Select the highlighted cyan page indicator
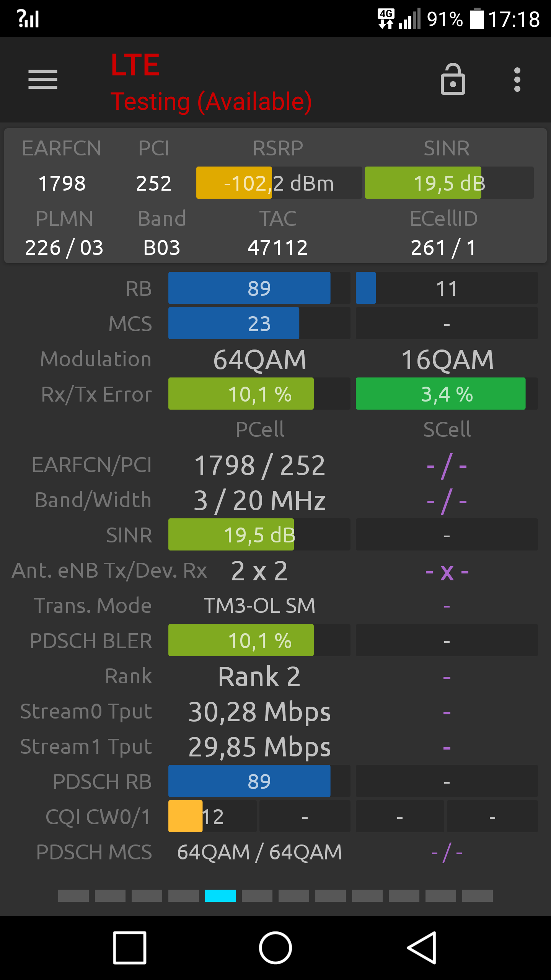Screen dimensions: 551x980 tap(220, 896)
